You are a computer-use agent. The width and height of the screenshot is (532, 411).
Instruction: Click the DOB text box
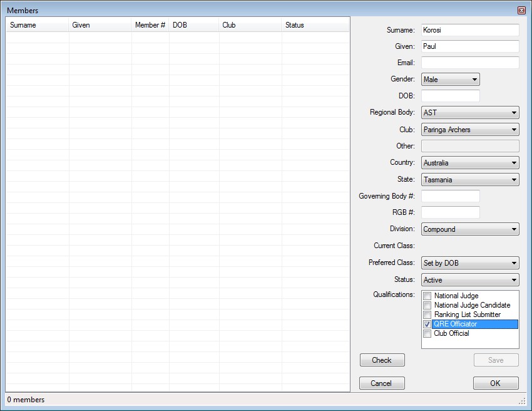click(451, 96)
